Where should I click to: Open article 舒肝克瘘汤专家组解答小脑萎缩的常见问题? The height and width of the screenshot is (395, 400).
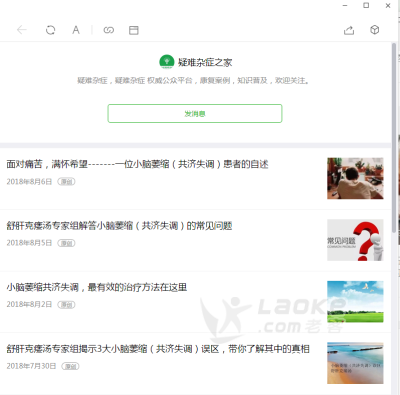click(x=119, y=226)
